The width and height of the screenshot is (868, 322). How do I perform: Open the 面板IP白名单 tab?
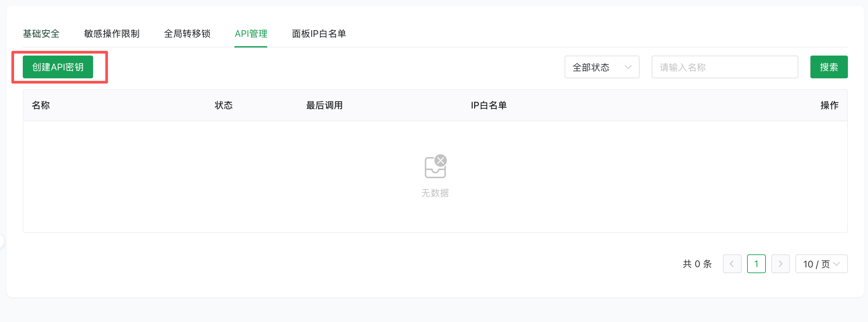pyautogui.click(x=319, y=34)
